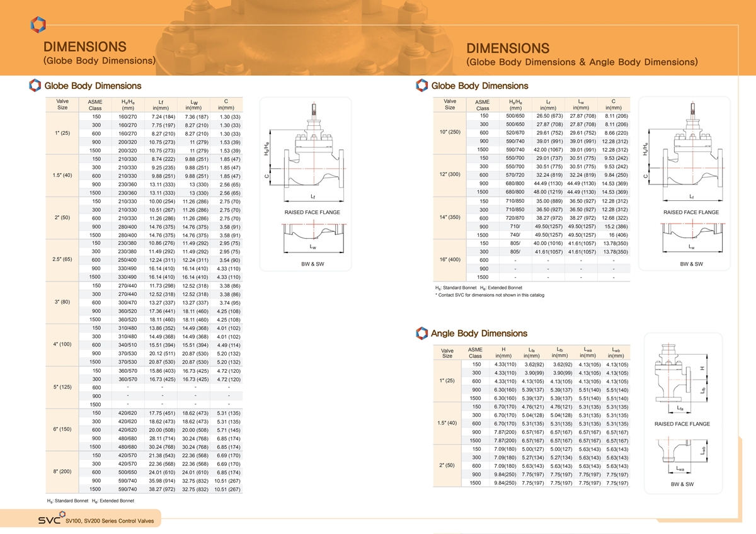Click the "21.38 (543)" Lf value
Screen dimensions: 756x534
pos(163,455)
